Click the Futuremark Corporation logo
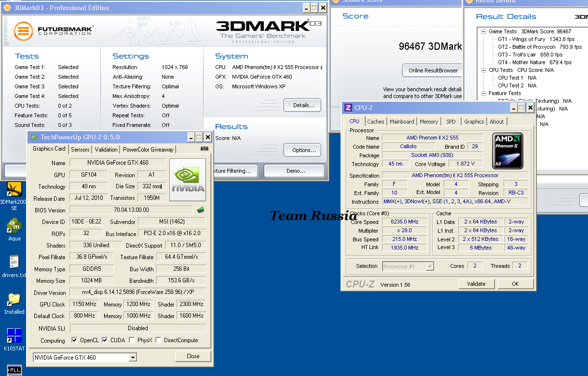The image size is (588, 376). (53, 31)
